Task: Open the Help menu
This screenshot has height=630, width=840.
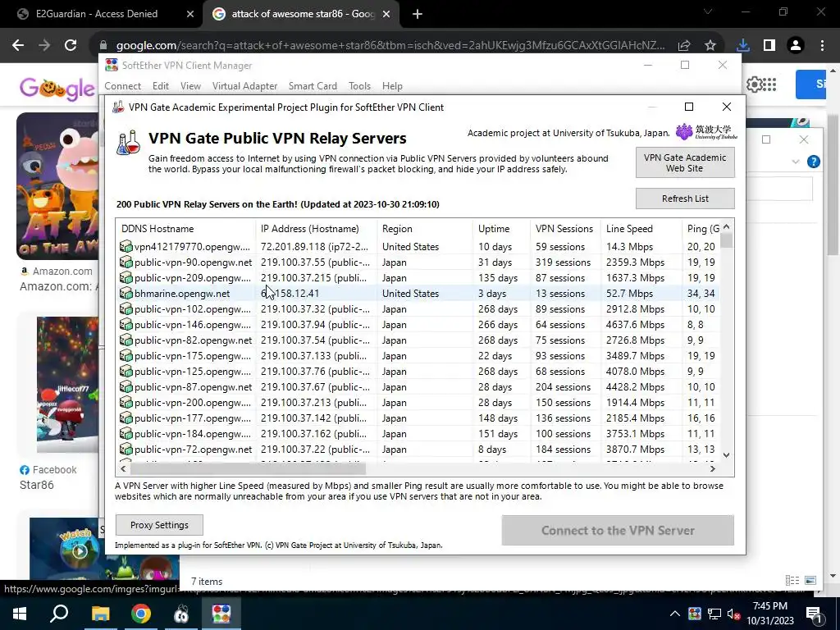Action: click(392, 85)
